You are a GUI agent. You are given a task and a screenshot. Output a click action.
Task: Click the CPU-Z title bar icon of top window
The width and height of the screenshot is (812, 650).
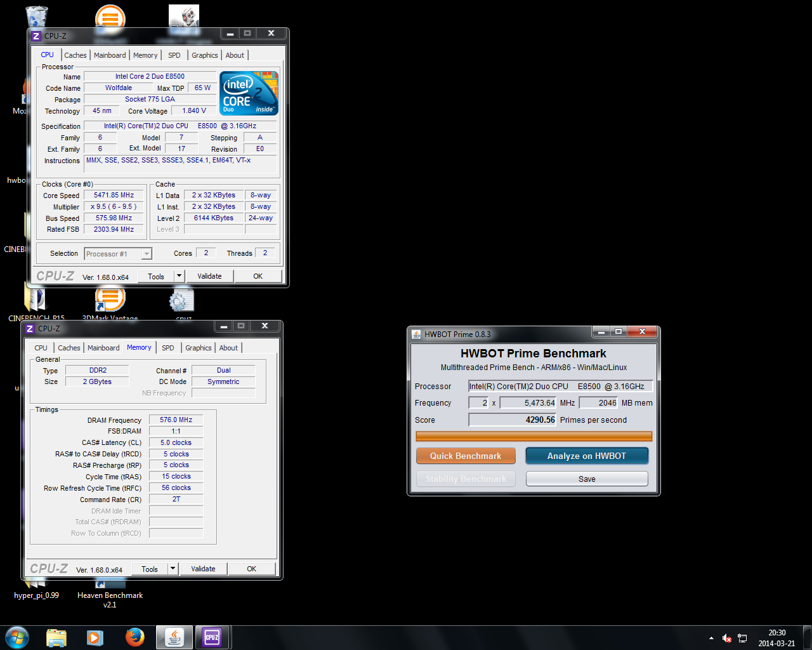click(x=36, y=36)
